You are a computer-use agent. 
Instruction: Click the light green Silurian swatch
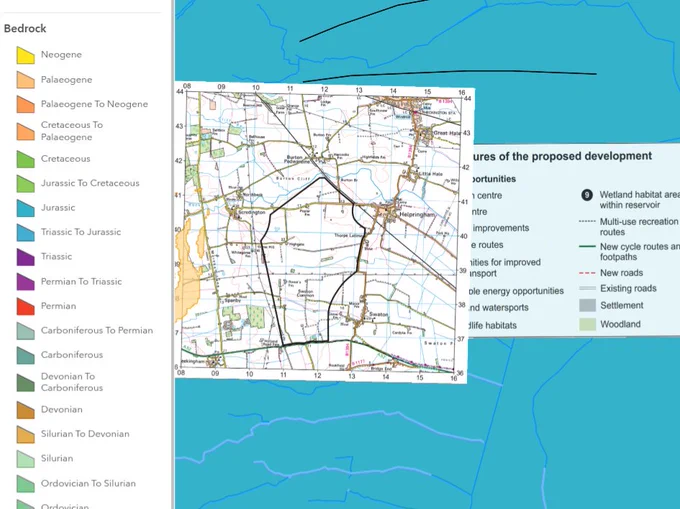pos(26,459)
